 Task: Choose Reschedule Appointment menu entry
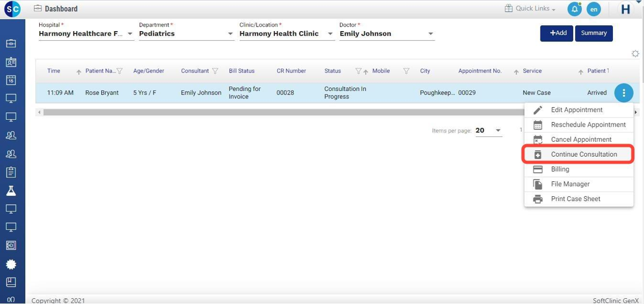click(x=578, y=124)
